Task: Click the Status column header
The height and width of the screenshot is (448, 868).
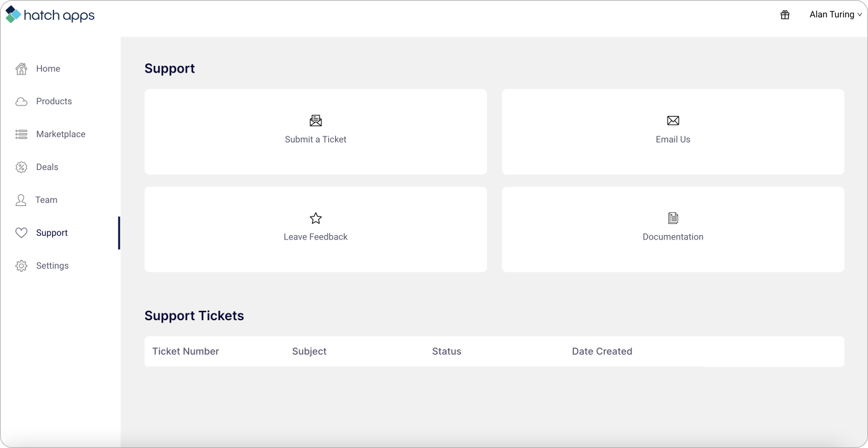Action: 447,351
